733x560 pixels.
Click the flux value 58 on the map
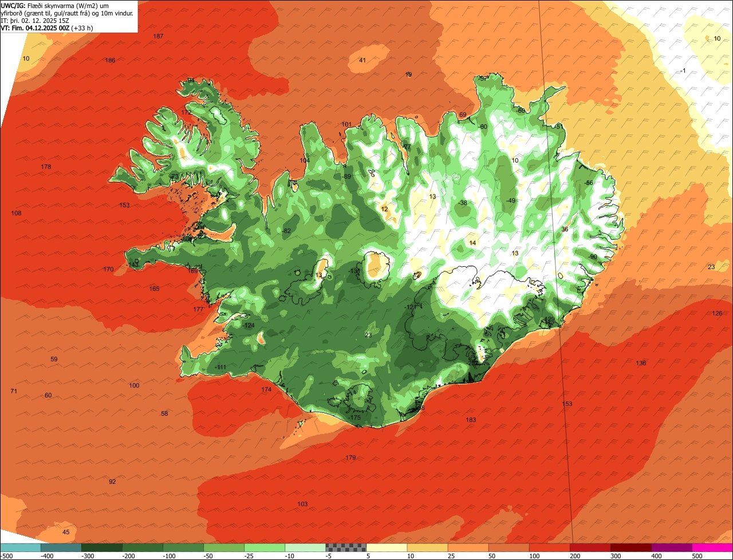click(164, 414)
